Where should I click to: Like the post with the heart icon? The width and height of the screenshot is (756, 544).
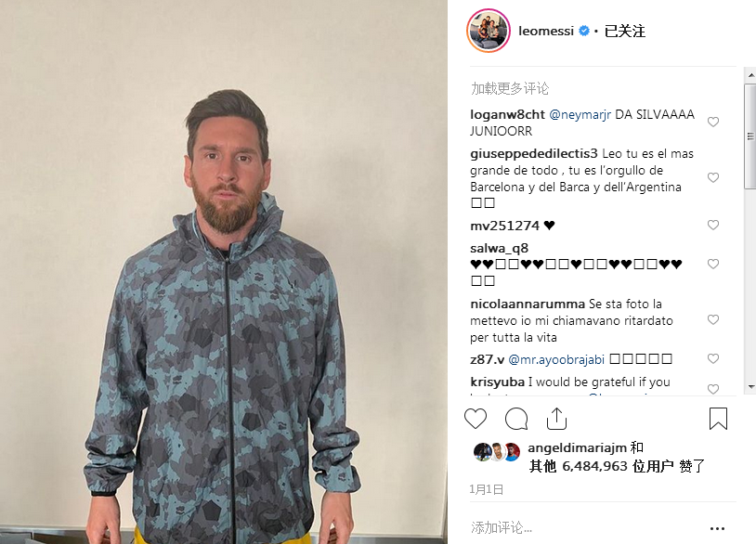(476, 419)
